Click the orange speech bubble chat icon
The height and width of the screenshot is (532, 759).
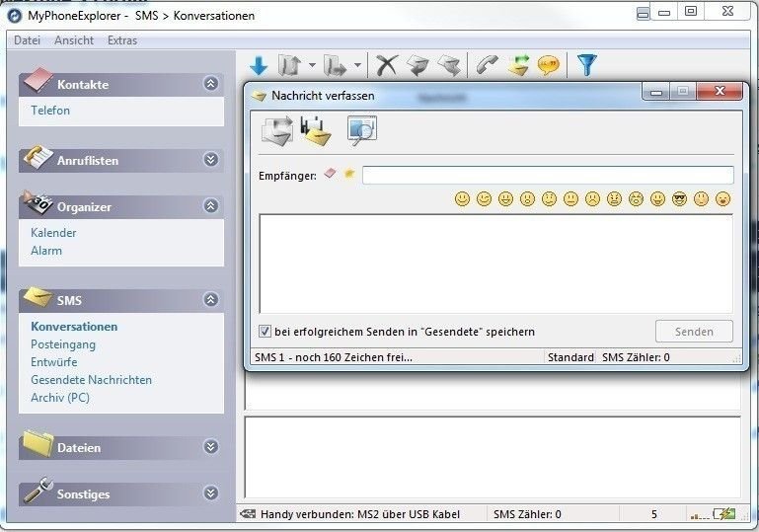[x=549, y=65]
